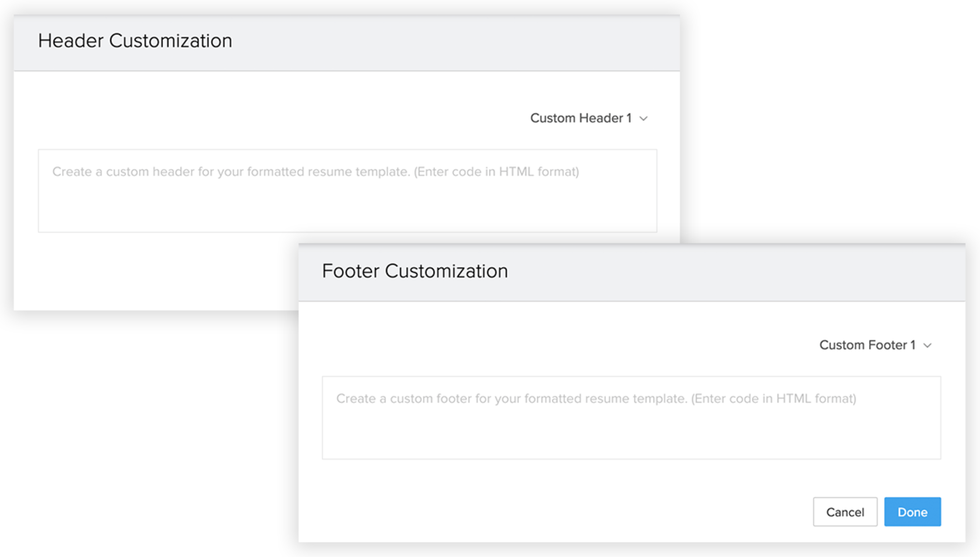
Task: Click the header placeholder text about HTML format
Action: [x=316, y=172]
